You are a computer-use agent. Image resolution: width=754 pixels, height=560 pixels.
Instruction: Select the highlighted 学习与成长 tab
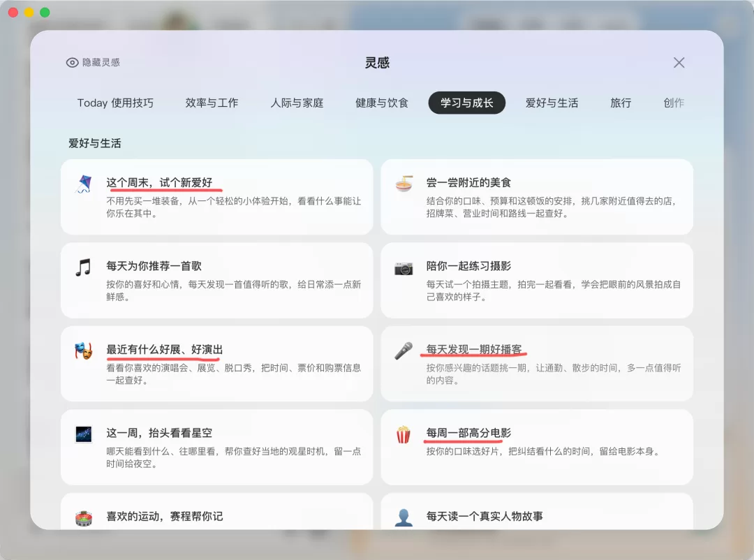pos(467,103)
